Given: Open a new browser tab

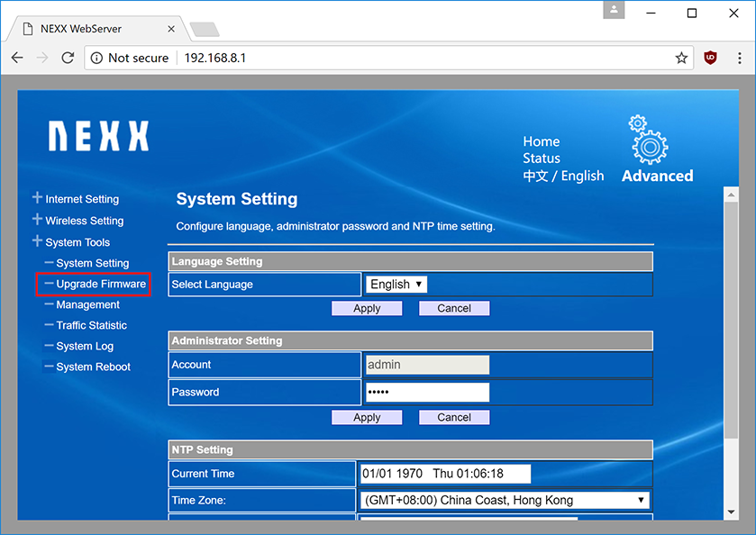Looking at the screenshot, I should [x=205, y=30].
